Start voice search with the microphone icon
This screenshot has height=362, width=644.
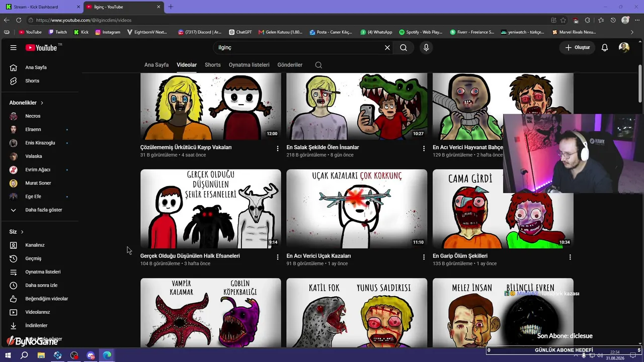tap(426, 48)
